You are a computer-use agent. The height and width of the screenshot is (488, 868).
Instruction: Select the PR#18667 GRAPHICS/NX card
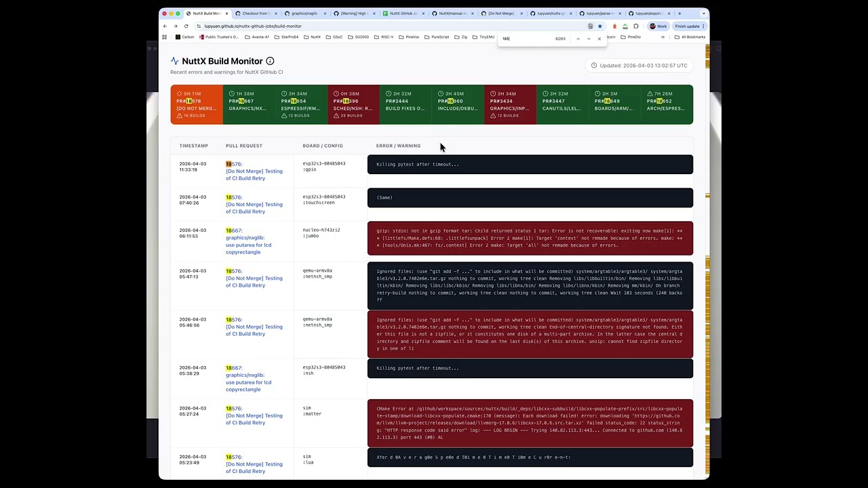pos(249,104)
